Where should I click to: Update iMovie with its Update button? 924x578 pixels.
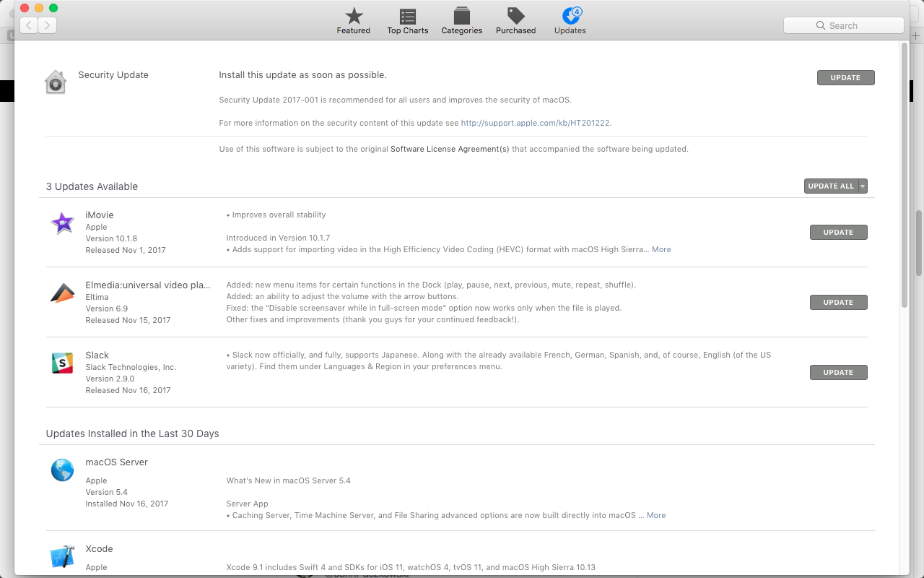(838, 232)
